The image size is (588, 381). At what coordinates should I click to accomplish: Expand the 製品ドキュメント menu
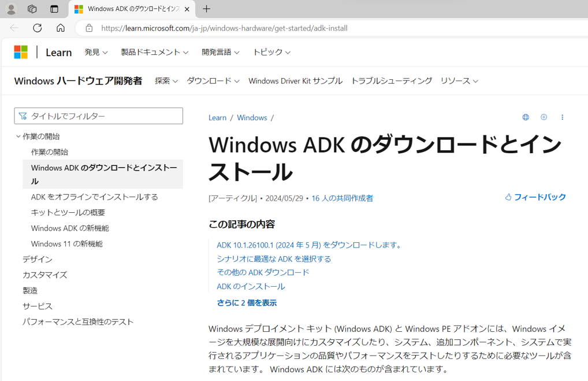pyautogui.click(x=154, y=52)
